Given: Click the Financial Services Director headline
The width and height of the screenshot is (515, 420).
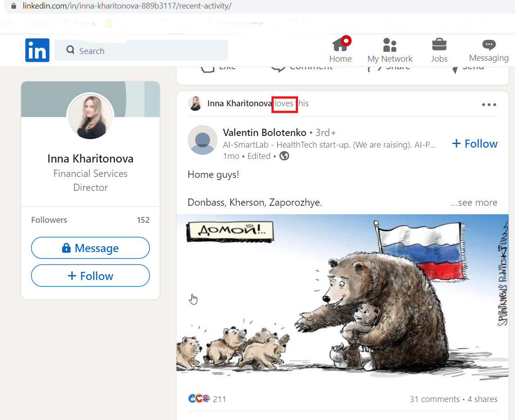Looking at the screenshot, I should click(90, 180).
